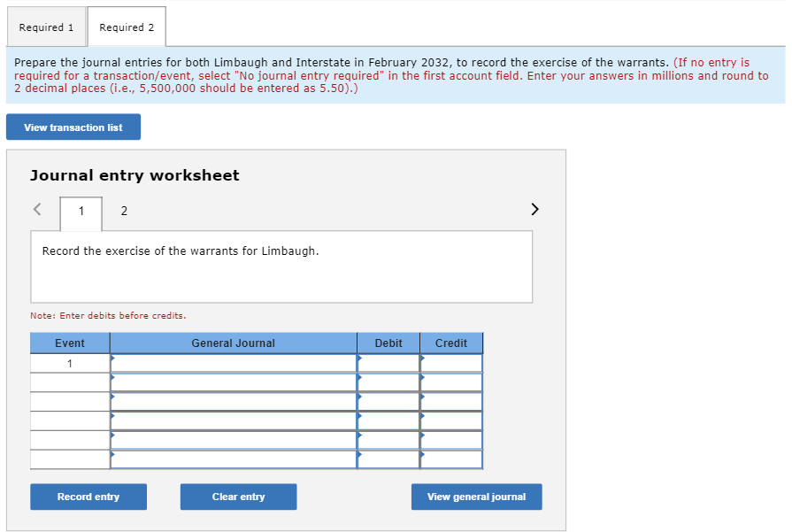Click the Credit column header
The height and width of the screenshot is (532, 792).
pos(451,343)
